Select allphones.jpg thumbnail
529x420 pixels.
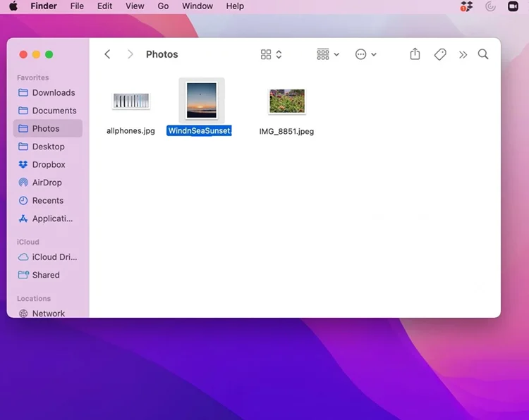coord(131,101)
